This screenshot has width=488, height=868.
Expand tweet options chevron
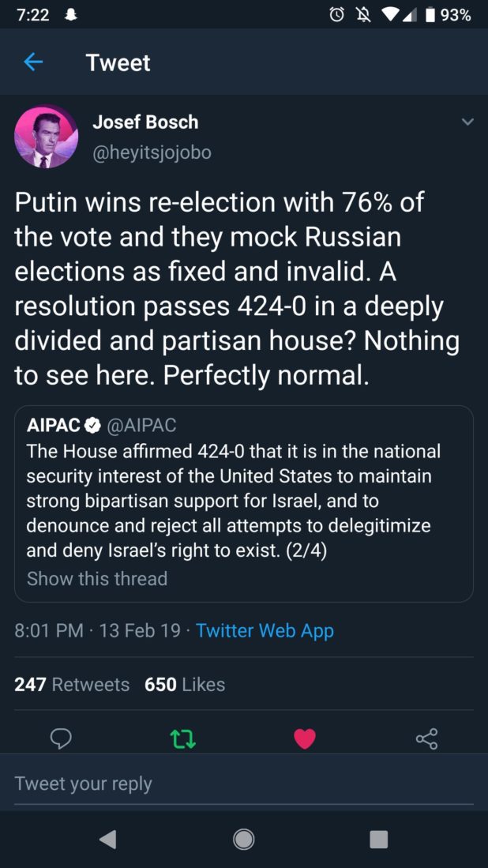467,122
